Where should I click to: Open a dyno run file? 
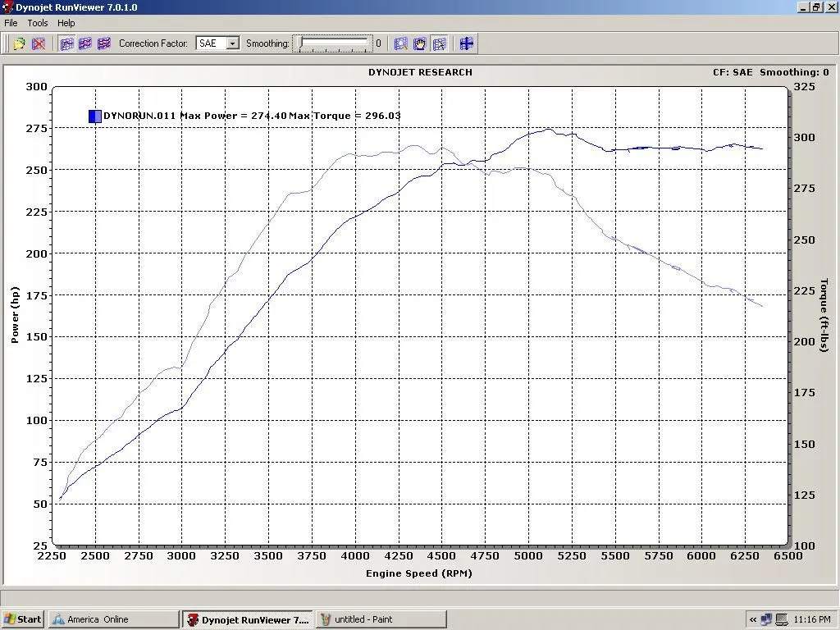pyautogui.click(x=18, y=43)
